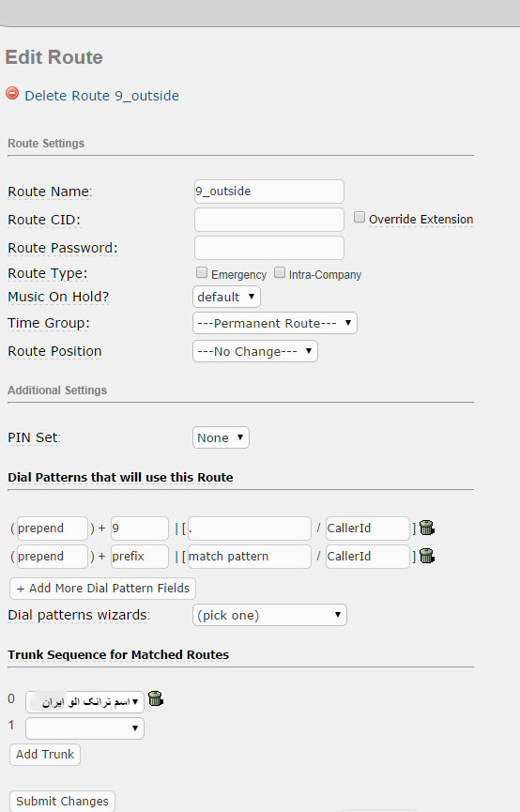520x812 pixels.
Task: Check the Emergency route type box
Action: (x=202, y=272)
